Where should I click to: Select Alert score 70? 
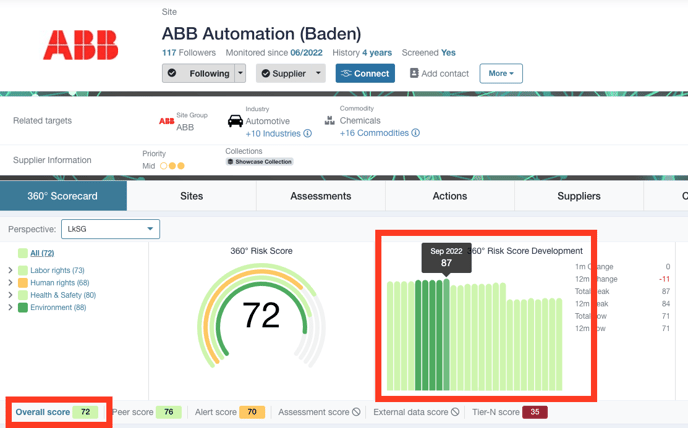click(229, 412)
